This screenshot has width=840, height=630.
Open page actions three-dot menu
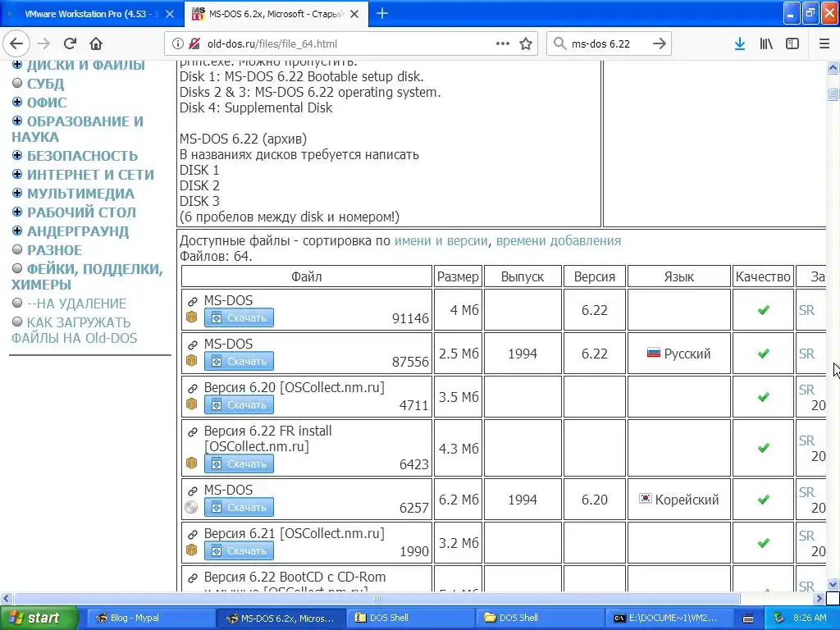[503, 43]
